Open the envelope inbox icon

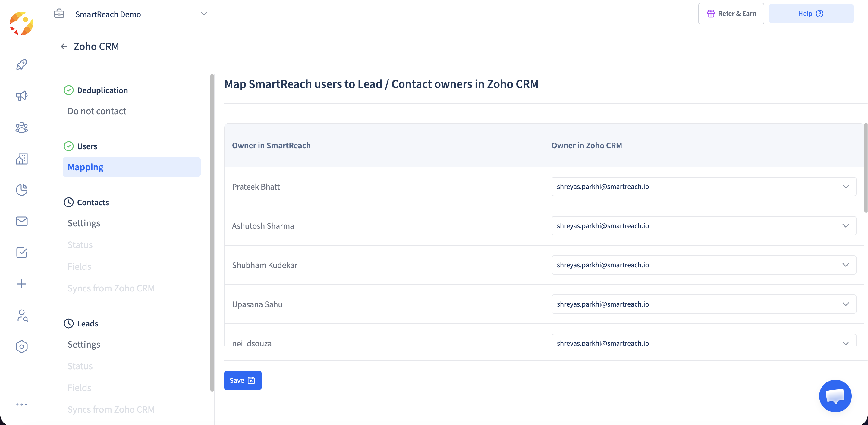tap(22, 221)
